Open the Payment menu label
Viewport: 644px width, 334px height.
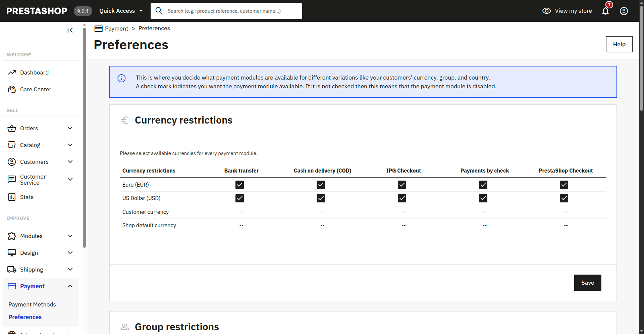pos(32,286)
